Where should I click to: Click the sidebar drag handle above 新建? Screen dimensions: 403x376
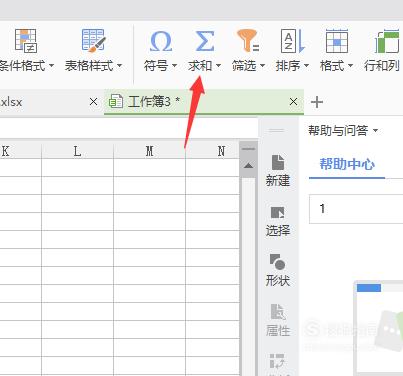pyautogui.click(x=277, y=130)
